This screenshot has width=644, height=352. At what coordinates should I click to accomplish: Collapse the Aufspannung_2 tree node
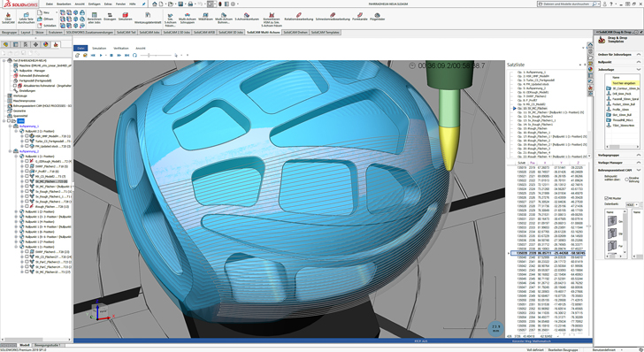coord(11,151)
